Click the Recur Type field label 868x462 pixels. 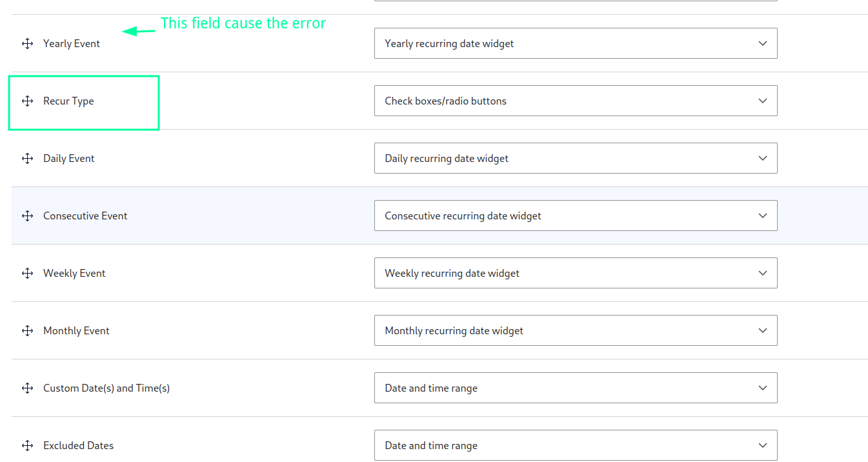68,101
